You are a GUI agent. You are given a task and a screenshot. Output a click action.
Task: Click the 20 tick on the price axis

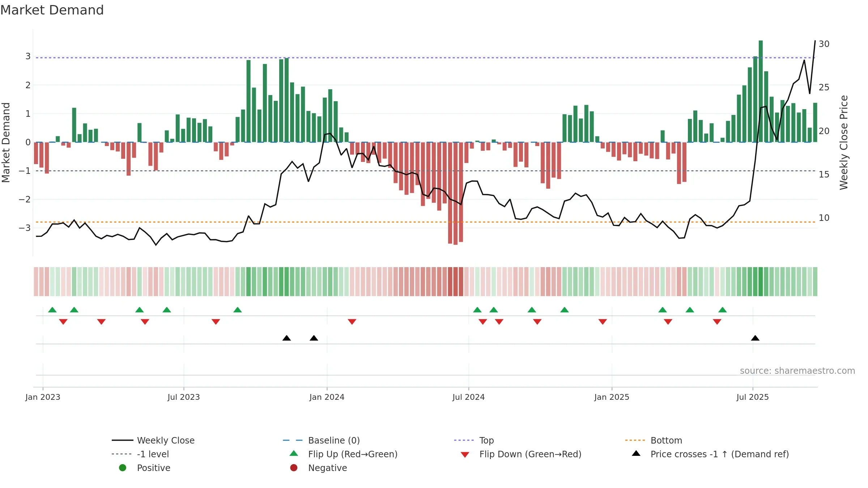click(824, 131)
